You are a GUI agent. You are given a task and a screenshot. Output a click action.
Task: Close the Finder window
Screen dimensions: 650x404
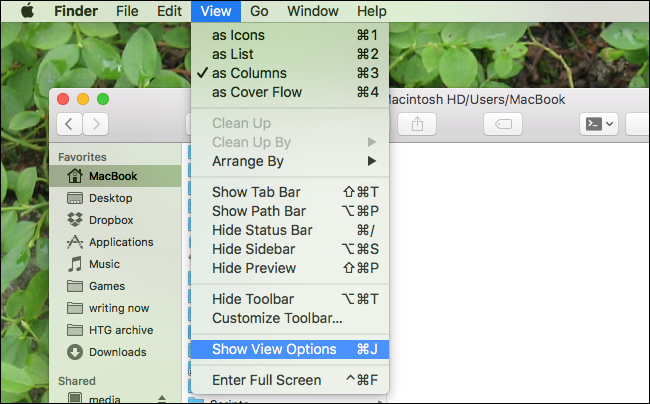pyautogui.click(x=63, y=99)
